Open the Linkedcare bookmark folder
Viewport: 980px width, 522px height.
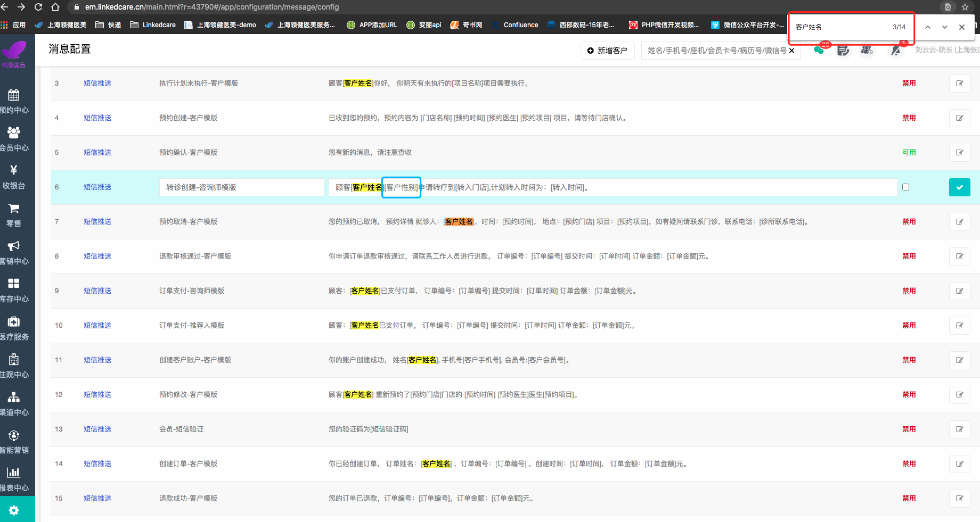point(153,25)
